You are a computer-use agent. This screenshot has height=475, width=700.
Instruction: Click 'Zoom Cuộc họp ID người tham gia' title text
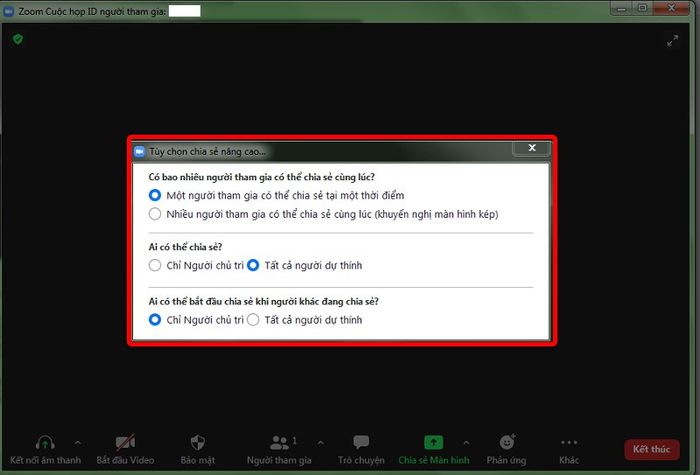[x=92, y=12]
